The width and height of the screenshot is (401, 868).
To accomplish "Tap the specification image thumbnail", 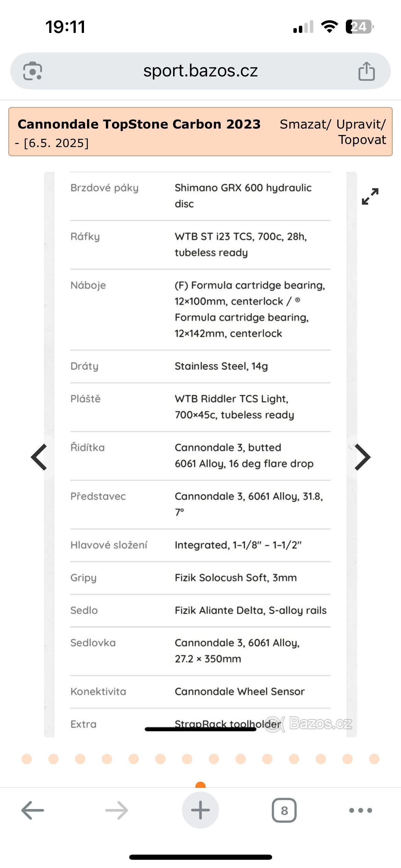I will click(200, 454).
